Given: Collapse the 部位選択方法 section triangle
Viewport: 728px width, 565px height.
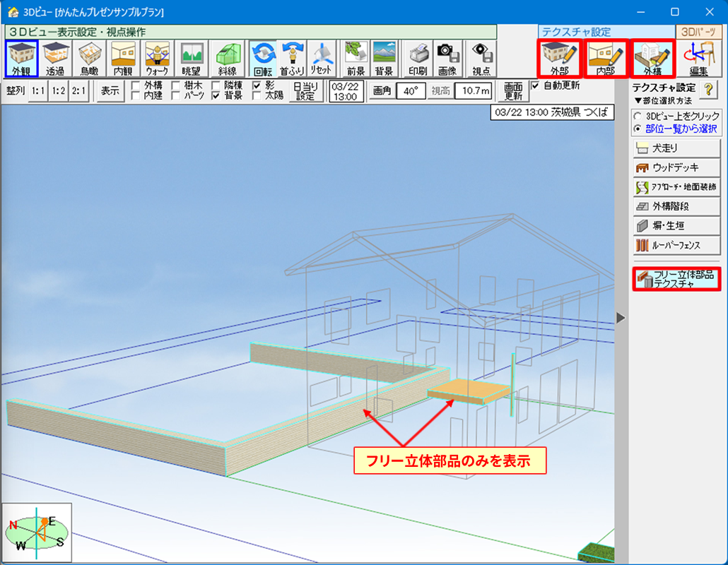Looking at the screenshot, I should pos(638,101).
